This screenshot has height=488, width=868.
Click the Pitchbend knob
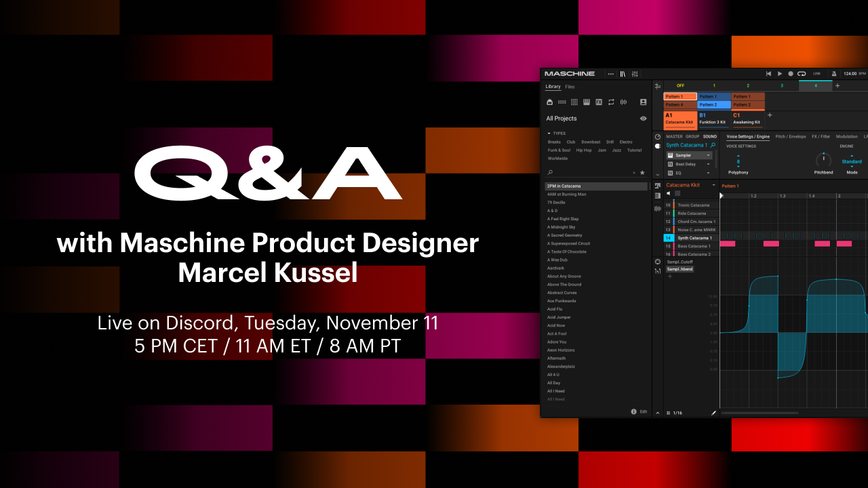click(823, 160)
